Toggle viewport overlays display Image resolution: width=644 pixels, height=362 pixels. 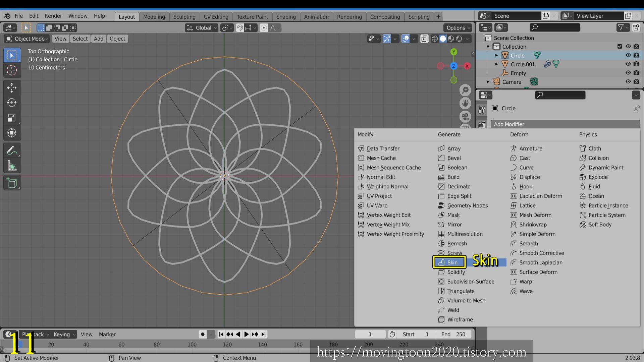pyautogui.click(x=406, y=39)
